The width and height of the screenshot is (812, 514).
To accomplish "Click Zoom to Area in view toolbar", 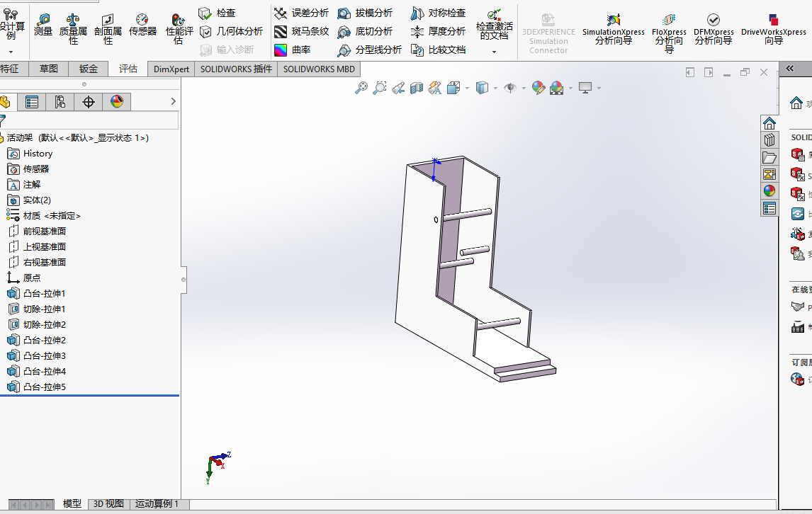I will pyautogui.click(x=380, y=88).
